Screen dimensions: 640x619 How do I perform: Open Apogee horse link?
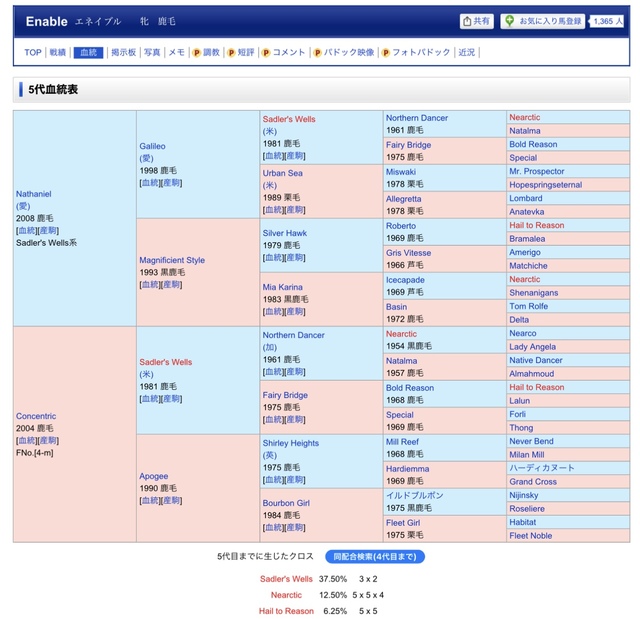[x=153, y=476]
